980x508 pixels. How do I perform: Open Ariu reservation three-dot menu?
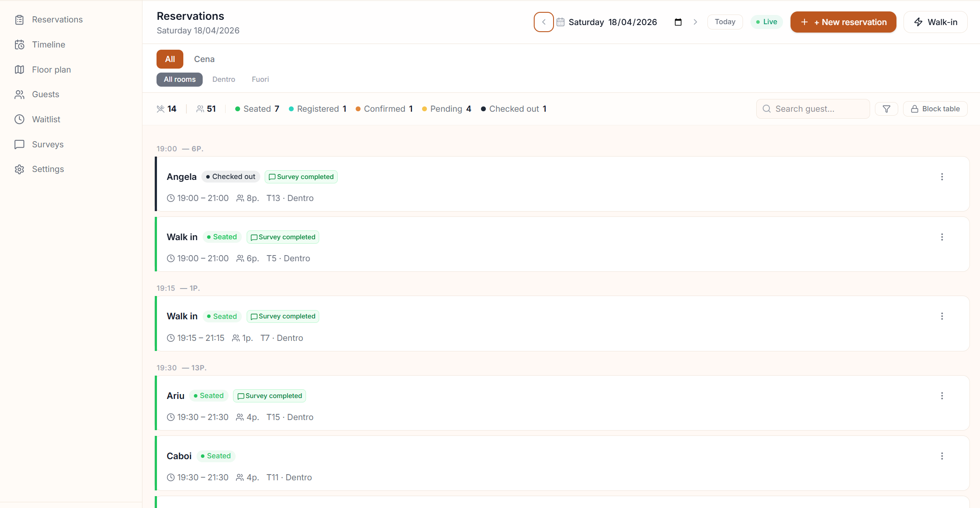(x=942, y=396)
